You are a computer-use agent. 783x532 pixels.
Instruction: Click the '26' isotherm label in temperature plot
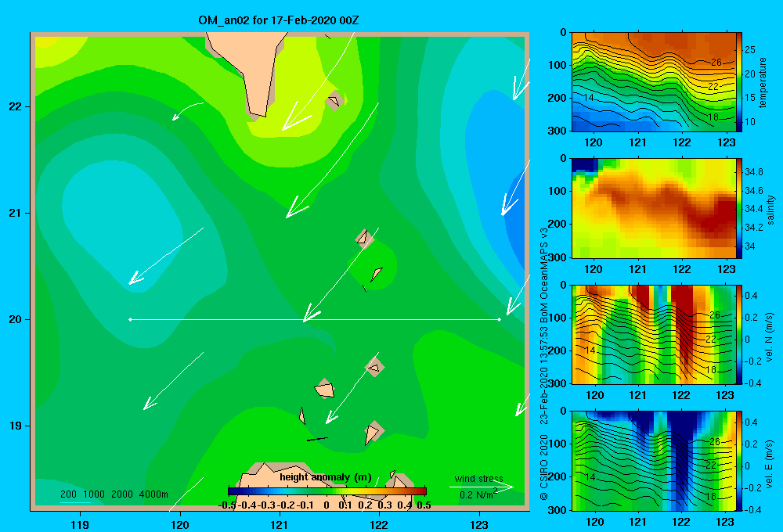tap(716, 63)
